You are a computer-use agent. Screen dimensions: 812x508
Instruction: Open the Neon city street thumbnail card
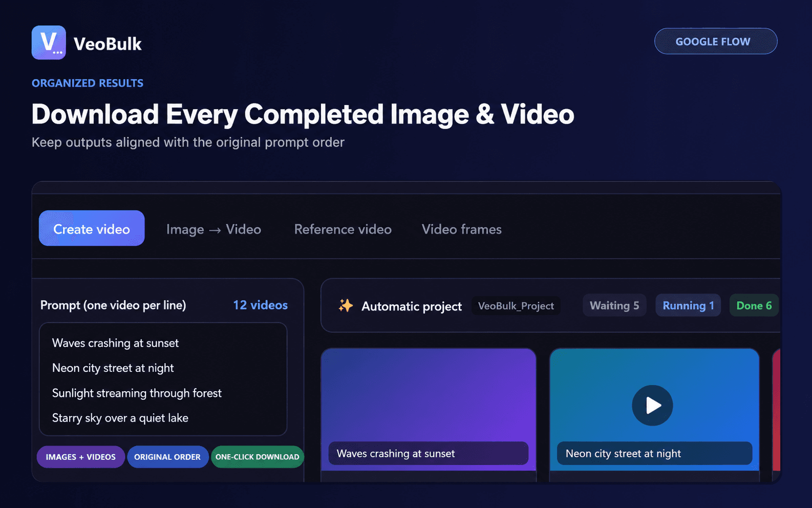(x=654, y=409)
